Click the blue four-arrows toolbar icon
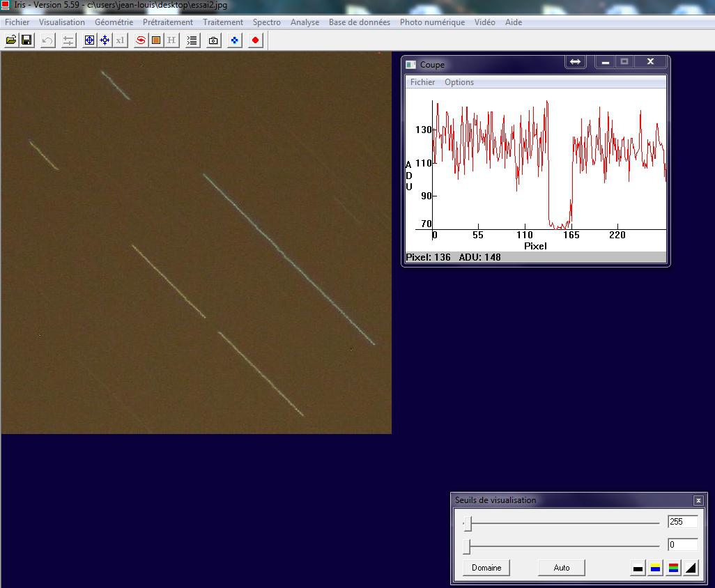715x588 pixels. click(105, 40)
